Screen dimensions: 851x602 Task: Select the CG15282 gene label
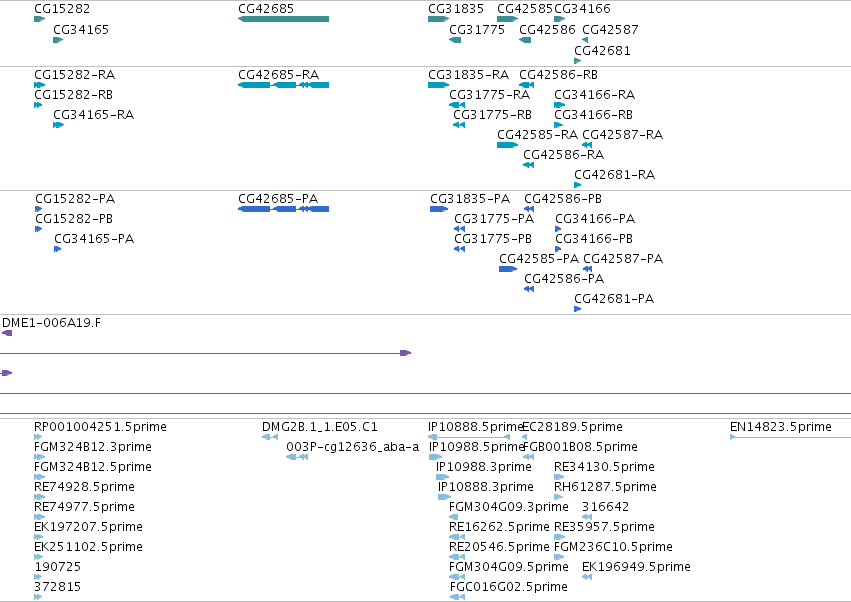[62, 9]
